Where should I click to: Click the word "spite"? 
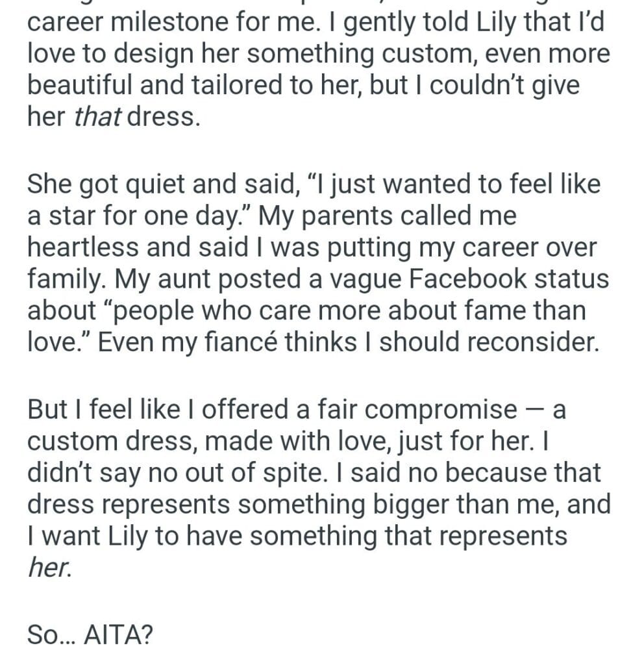coord(295,473)
